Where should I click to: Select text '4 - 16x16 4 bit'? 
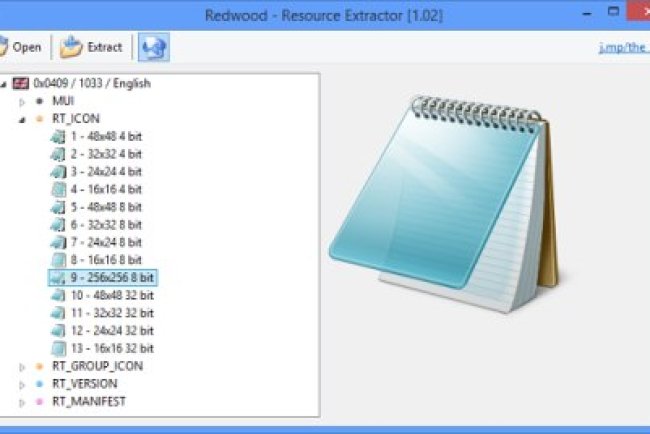tap(106, 189)
